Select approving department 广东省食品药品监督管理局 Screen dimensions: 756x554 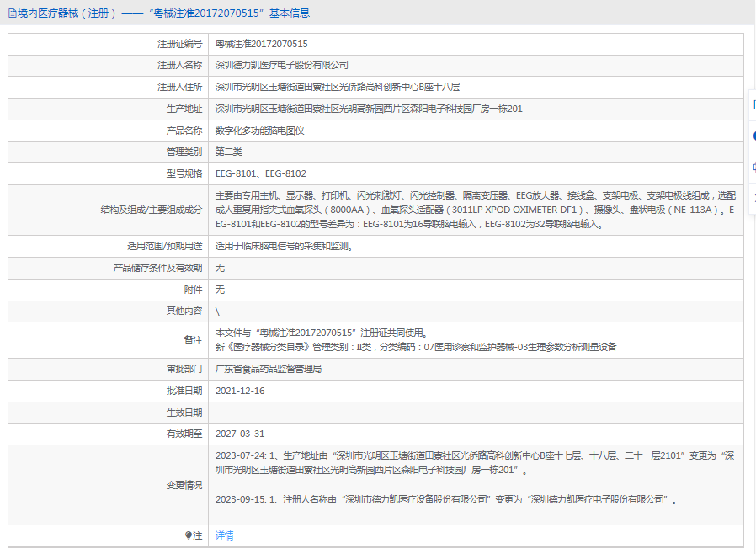click(268, 370)
